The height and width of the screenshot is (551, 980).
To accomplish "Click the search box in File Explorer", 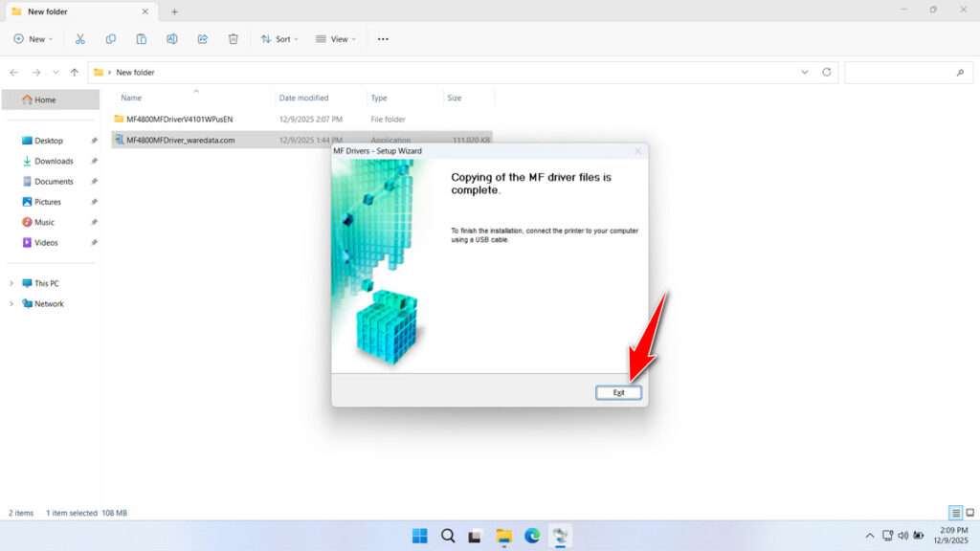I will pos(905,73).
